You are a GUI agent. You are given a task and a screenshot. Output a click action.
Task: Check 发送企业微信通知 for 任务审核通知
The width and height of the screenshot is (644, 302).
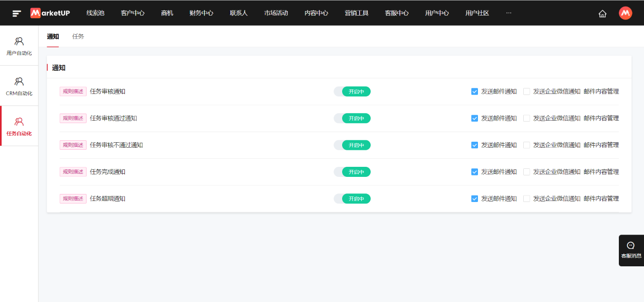tap(527, 91)
